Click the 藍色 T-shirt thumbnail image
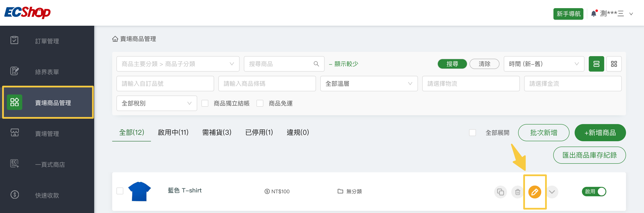The image size is (644, 213). [x=139, y=192]
